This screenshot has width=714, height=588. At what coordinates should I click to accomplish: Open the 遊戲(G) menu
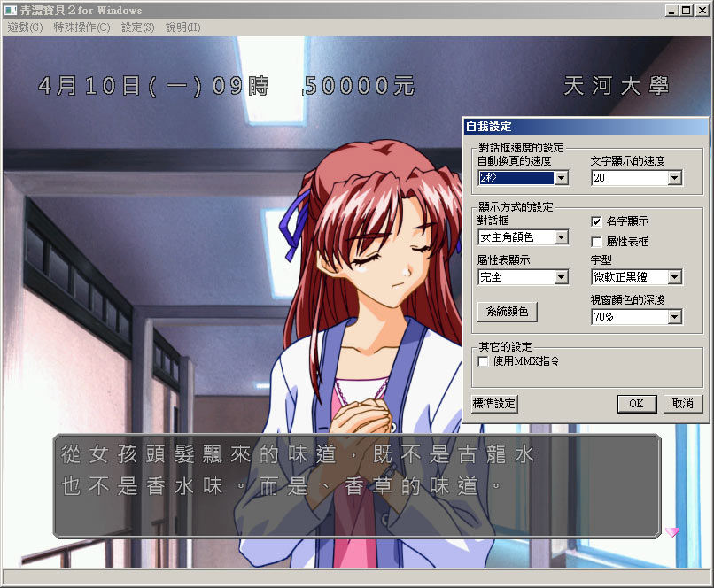(x=25, y=27)
